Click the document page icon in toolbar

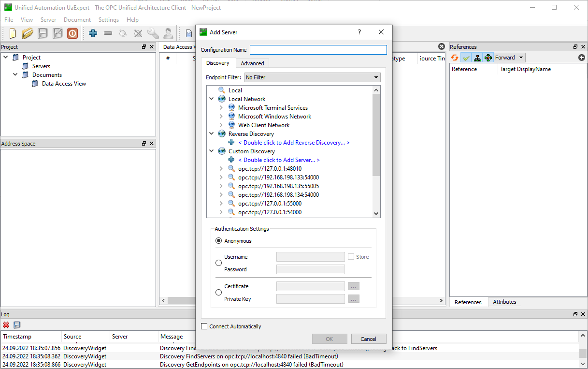coord(189,33)
